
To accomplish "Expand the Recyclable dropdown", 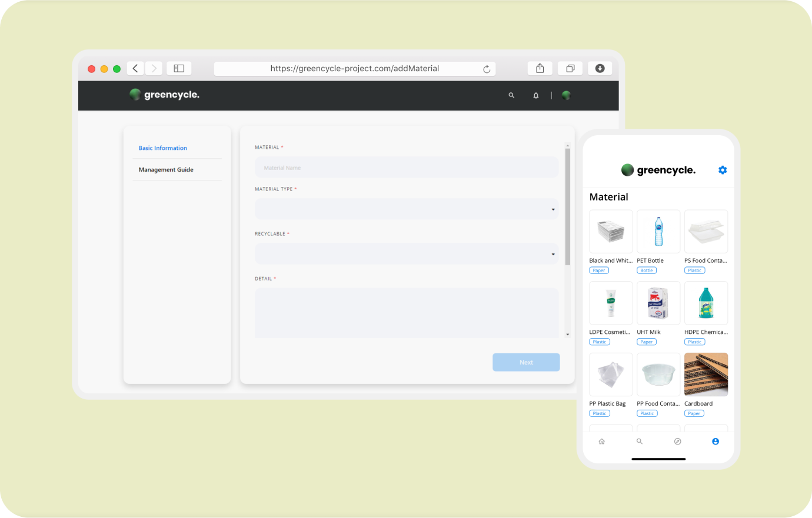I will [407, 254].
